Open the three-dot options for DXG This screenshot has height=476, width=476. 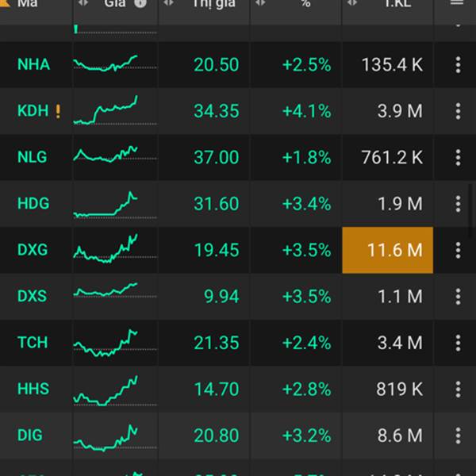458,250
